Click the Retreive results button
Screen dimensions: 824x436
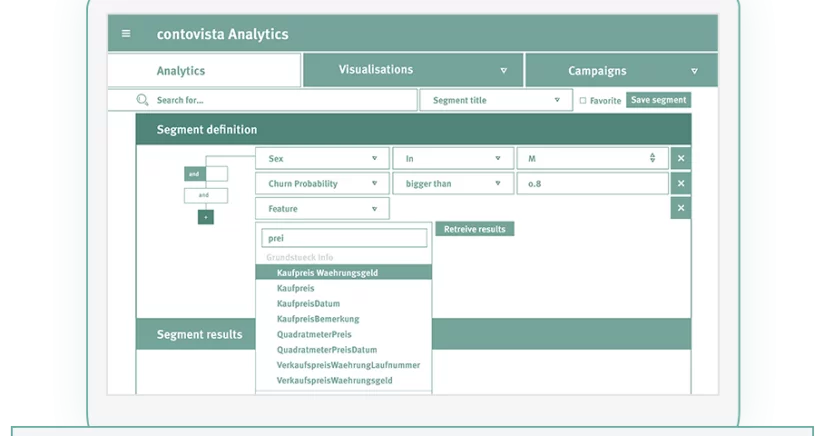tap(474, 229)
